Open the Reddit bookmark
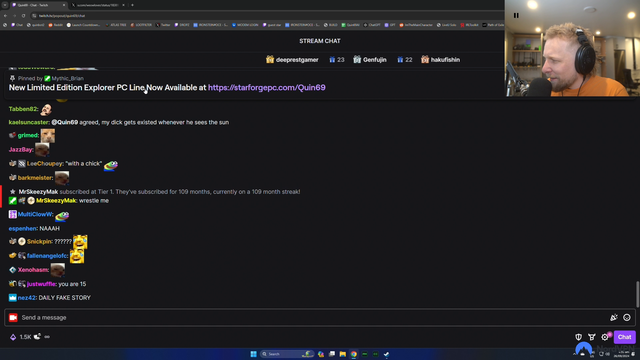Viewport: 640px width, 360px height. [56, 25]
